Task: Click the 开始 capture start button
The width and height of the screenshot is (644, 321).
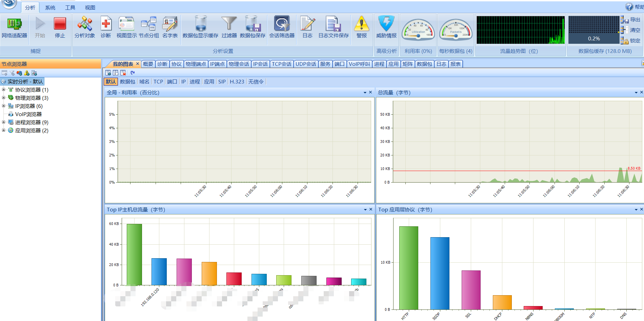Action: coord(40,28)
